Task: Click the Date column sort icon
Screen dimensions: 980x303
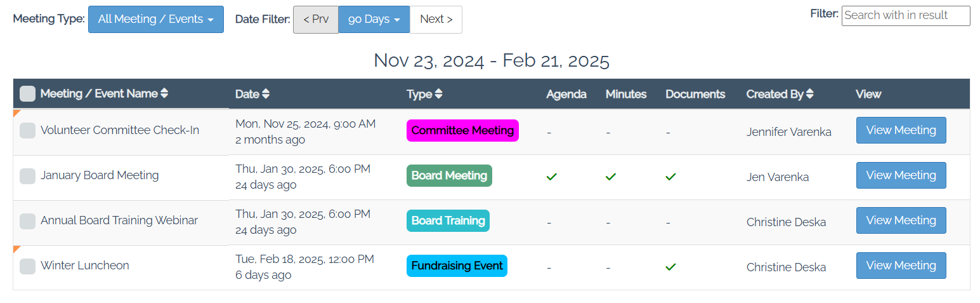Action: (266, 93)
